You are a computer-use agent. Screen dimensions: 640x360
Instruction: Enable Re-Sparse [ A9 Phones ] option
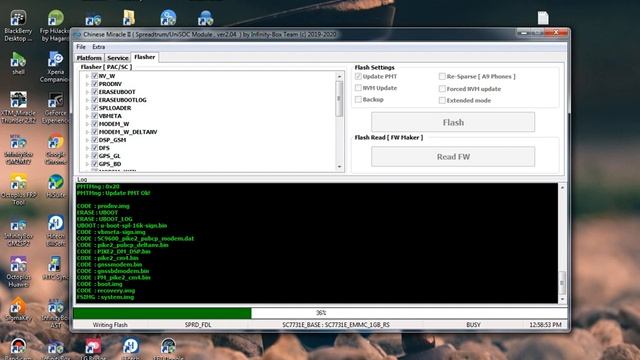point(442,76)
